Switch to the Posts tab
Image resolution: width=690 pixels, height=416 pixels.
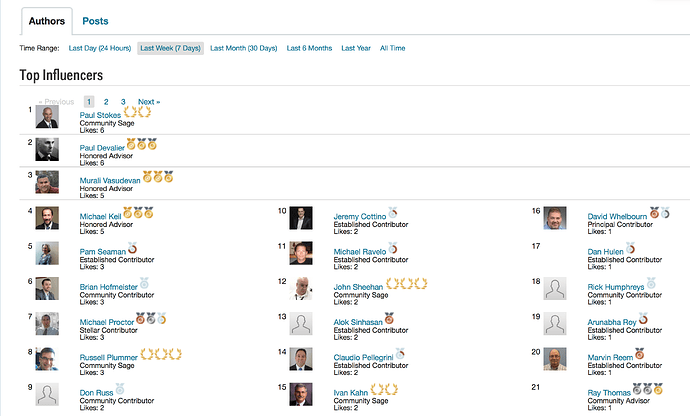96,20
